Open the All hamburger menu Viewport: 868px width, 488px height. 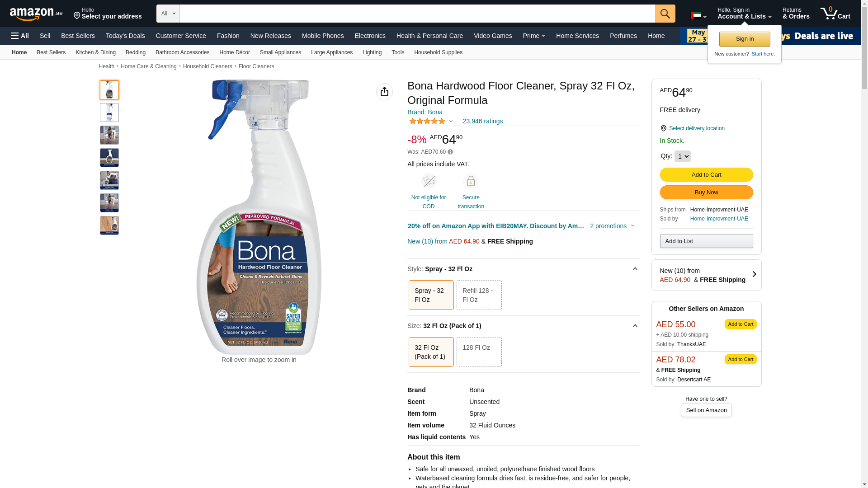pyautogui.click(x=20, y=36)
